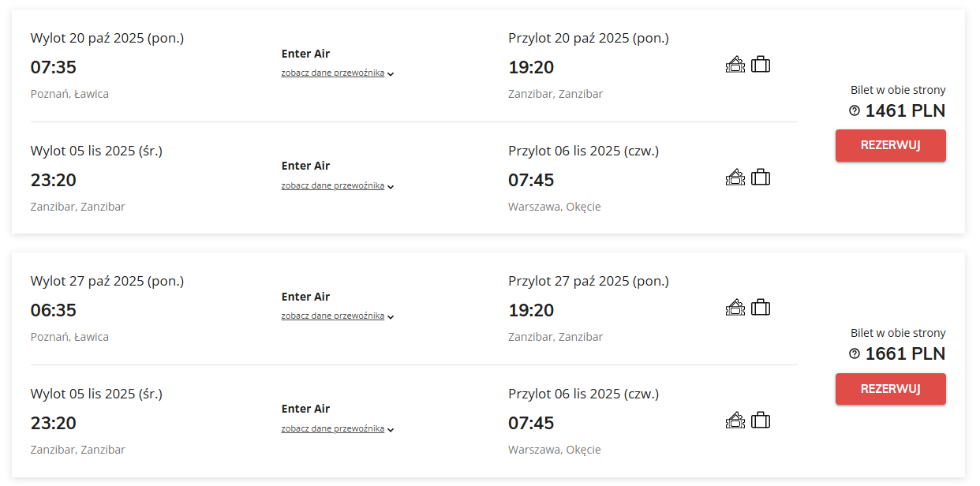Click ticket icon for second offer's return flight
980x486 pixels.
(735, 421)
